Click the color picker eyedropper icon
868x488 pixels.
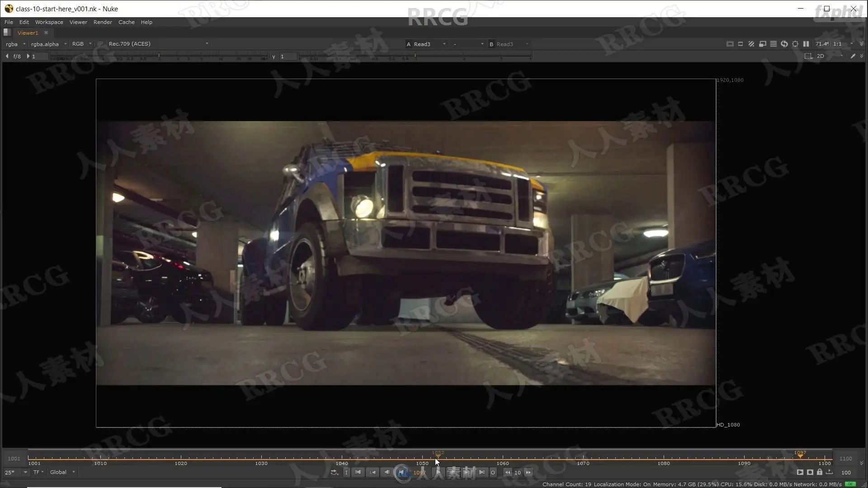coord(853,56)
